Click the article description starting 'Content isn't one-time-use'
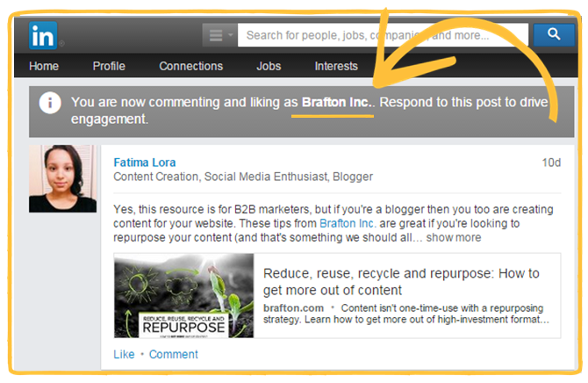Screen dimensions: 588x383 click(x=406, y=314)
